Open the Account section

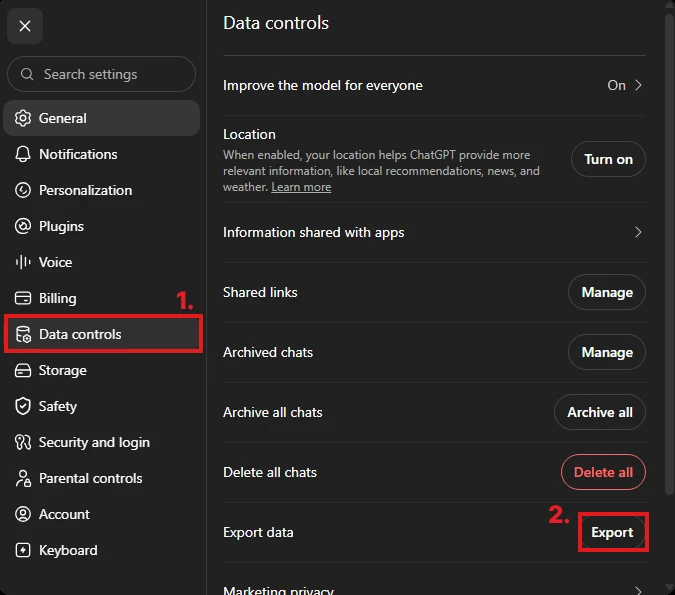(102, 514)
